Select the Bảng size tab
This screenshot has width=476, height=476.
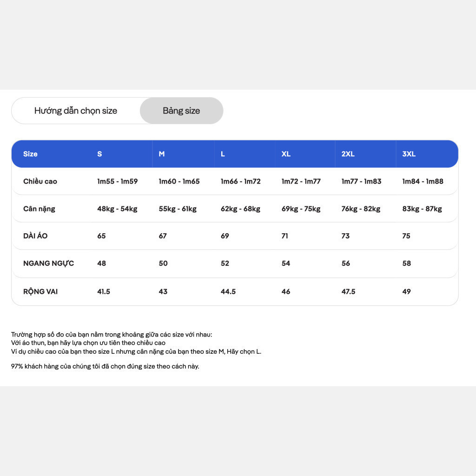(181, 111)
